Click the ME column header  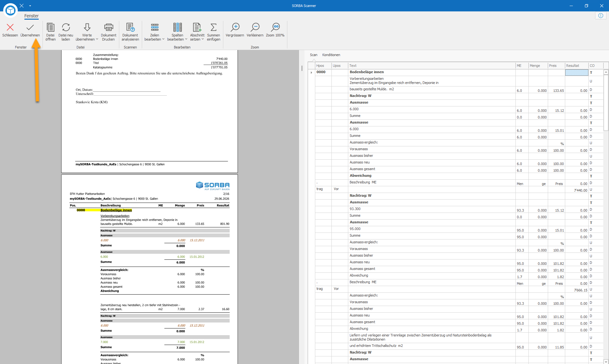522,66
